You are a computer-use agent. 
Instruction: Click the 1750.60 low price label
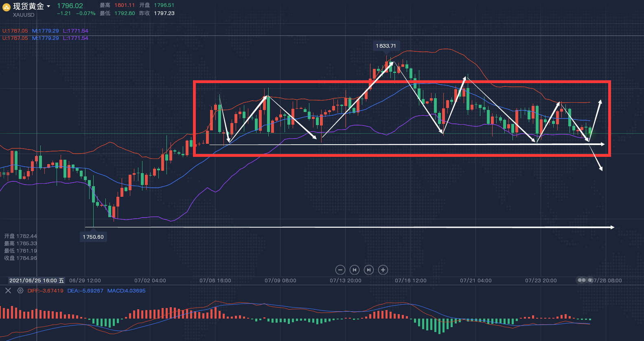(x=93, y=237)
